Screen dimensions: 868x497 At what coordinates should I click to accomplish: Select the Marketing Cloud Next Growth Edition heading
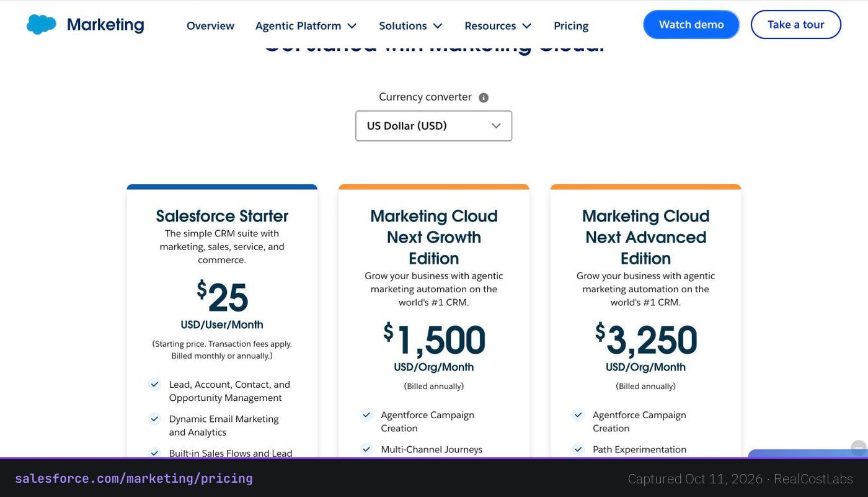click(x=434, y=237)
